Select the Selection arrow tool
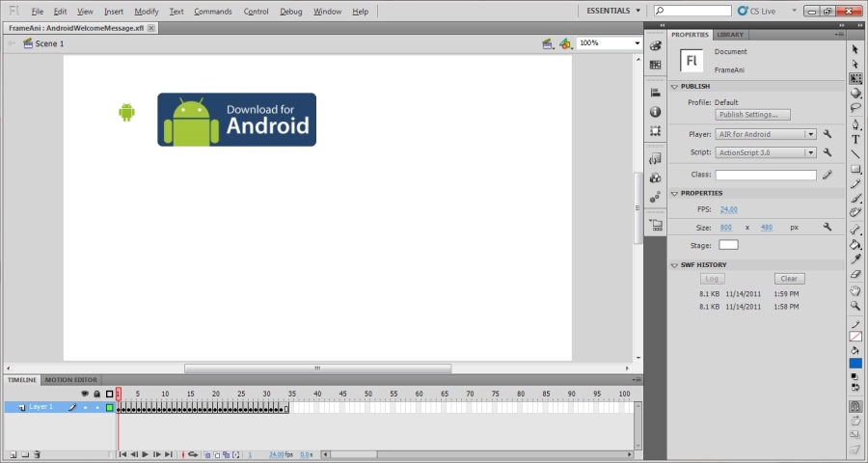This screenshot has width=868, height=463. click(x=855, y=50)
